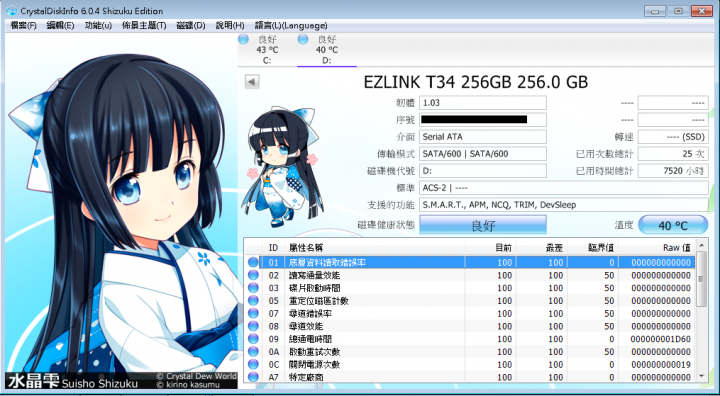The width and height of the screenshot is (720, 396).
Task: Select attribute row 尋道錯誤率
Action: (470, 313)
